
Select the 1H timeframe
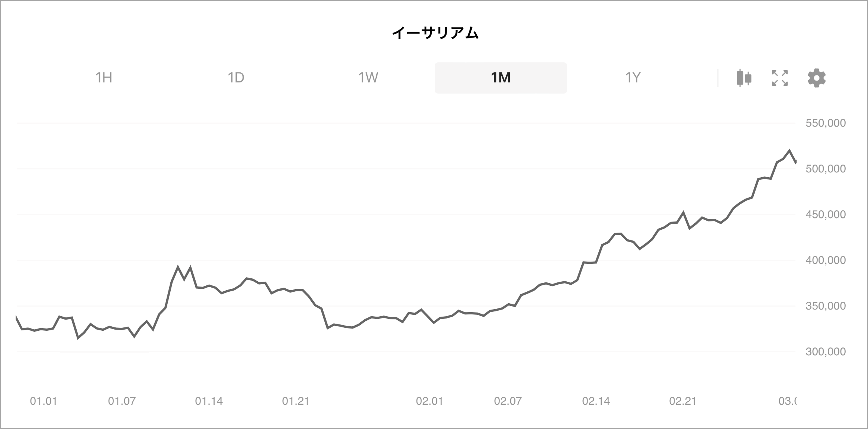tap(104, 78)
